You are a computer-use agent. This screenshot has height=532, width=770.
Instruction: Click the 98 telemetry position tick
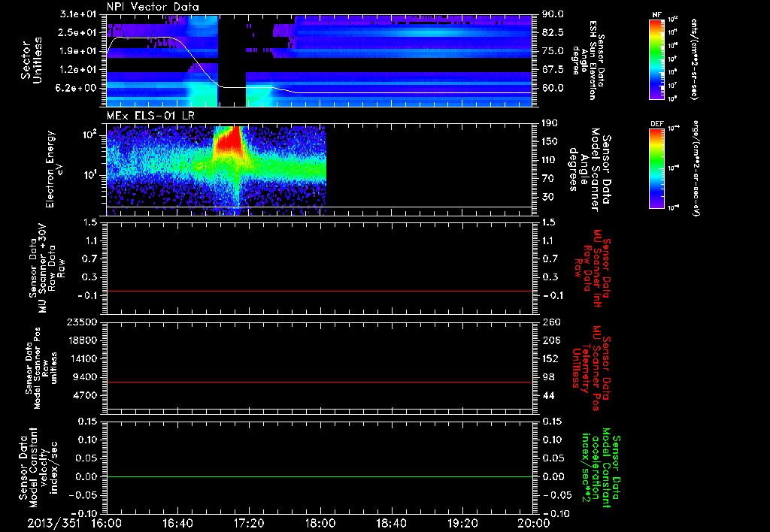tap(548, 377)
